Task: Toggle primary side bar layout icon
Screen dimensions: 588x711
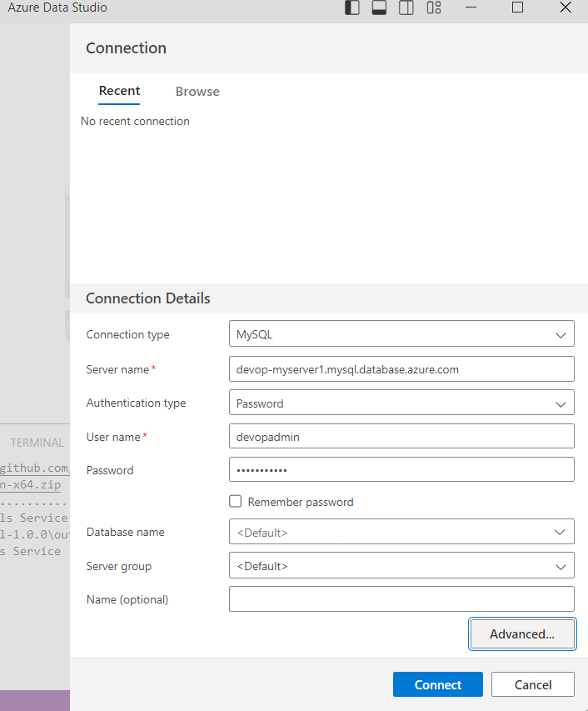Action: (352, 8)
